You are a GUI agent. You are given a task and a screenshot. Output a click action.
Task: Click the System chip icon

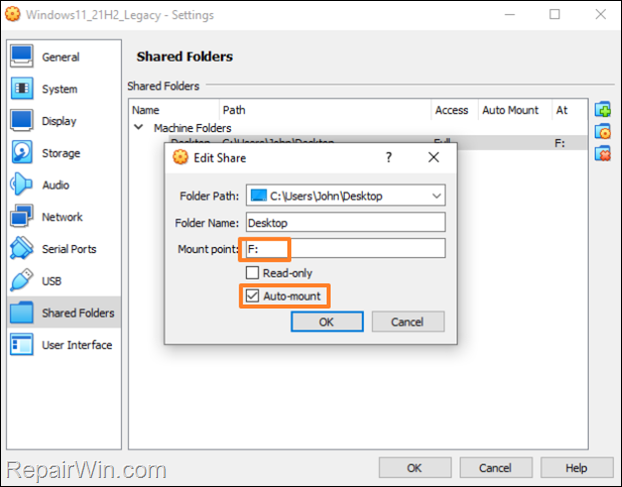pyautogui.click(x=21, y=88)
